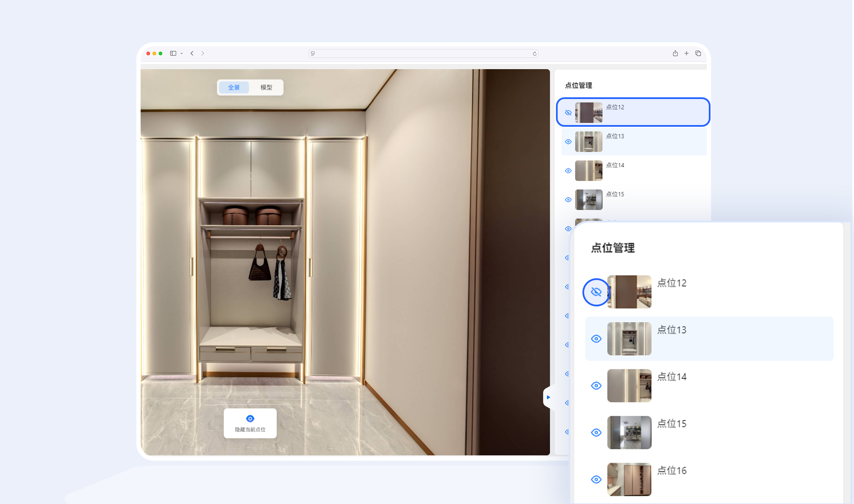This screenshot has height=504, width=854.
Task: Open 点位16 thumbnail in the enlarged panel
Action: 629,480
